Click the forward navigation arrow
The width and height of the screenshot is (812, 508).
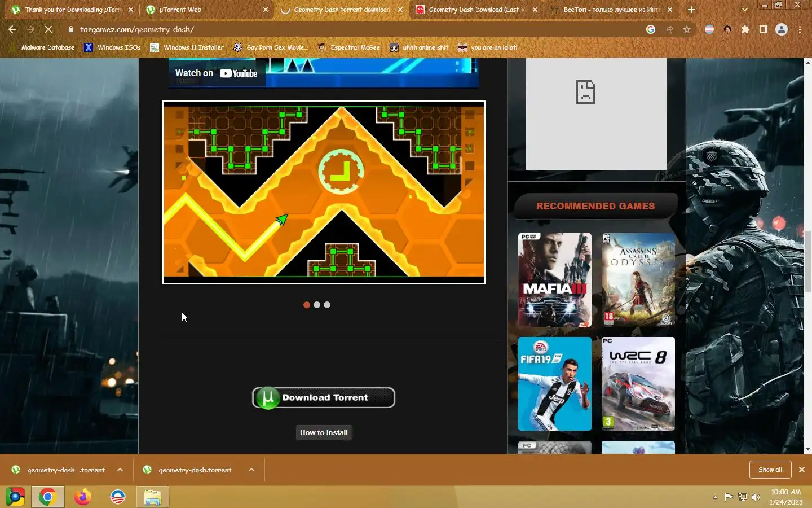click(30, 29)
